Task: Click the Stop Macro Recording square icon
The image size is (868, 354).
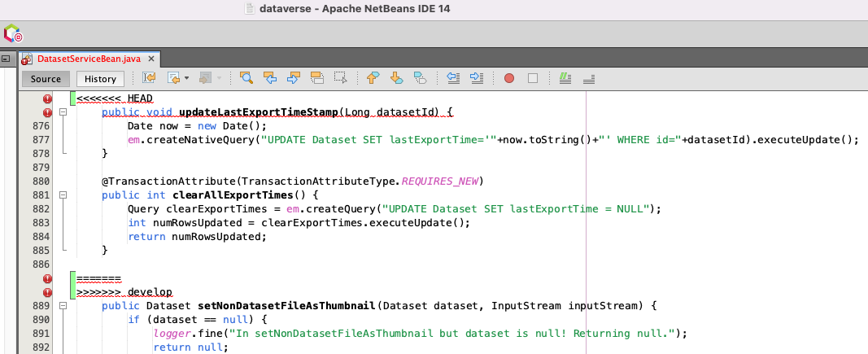Action: tap(533, 78)
